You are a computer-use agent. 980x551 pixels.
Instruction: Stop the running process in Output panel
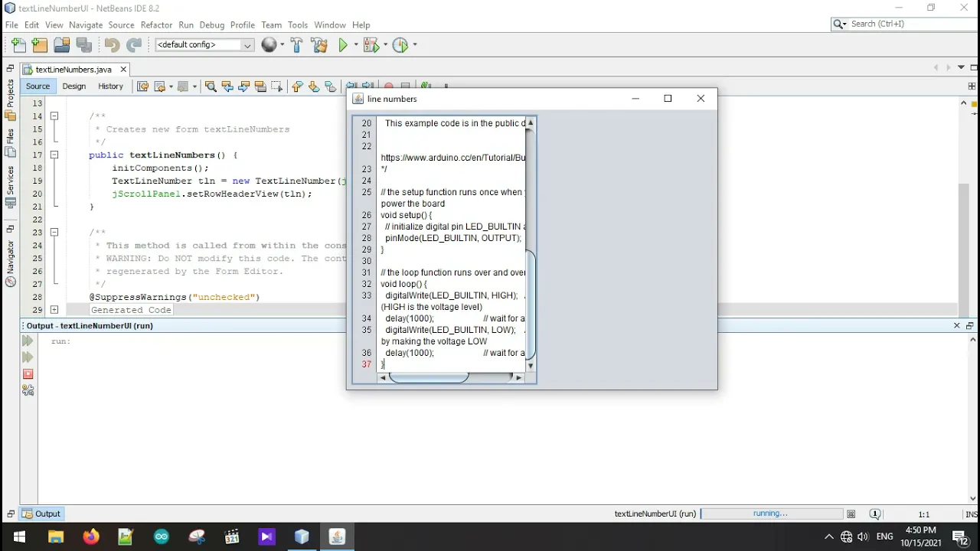28,373
